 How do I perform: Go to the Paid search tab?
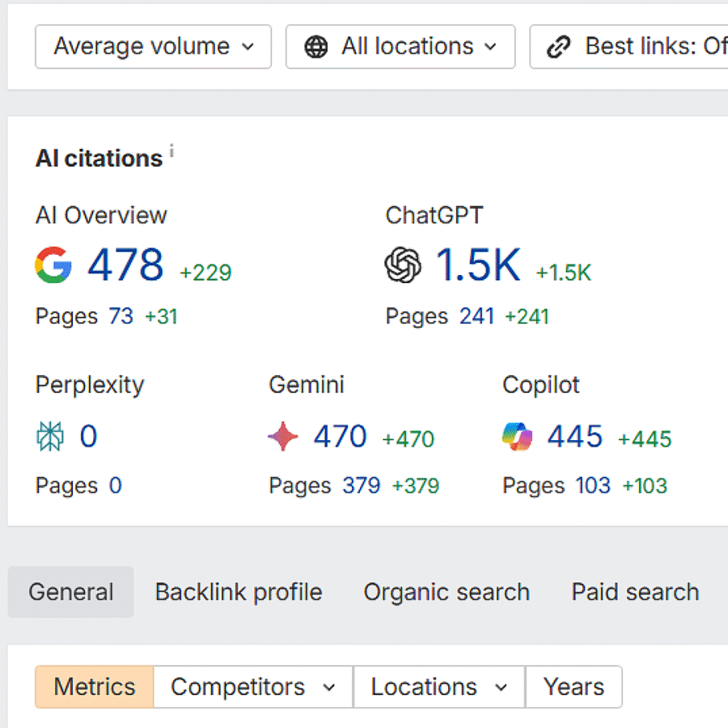[635, 592]
